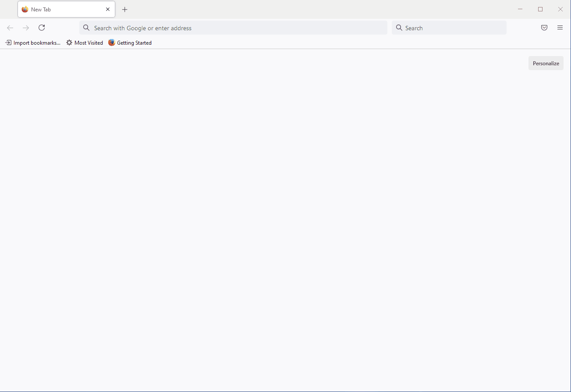Click the Getting Started Firefox icon
The image size is (571, 392).
pyautogui.click(x=112, y=42)
